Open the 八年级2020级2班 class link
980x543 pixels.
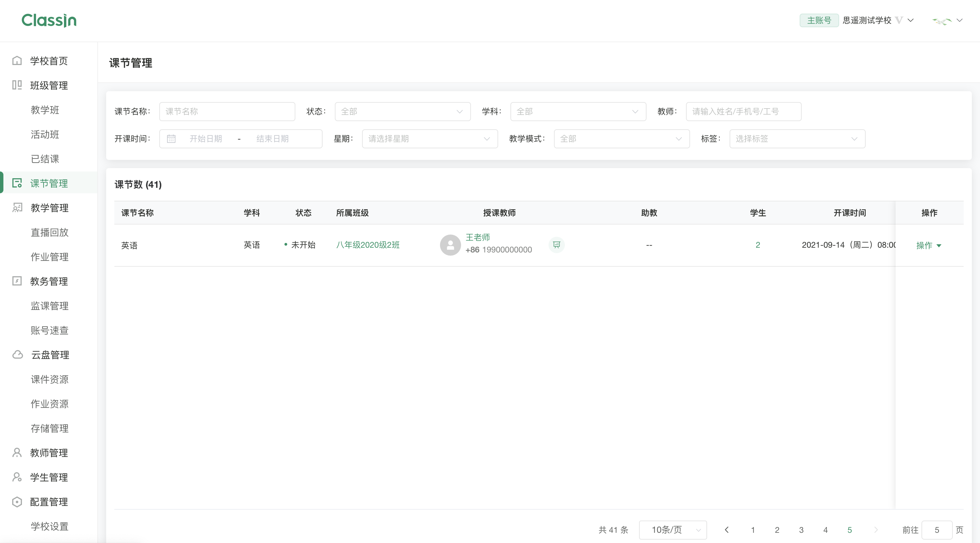368,245
